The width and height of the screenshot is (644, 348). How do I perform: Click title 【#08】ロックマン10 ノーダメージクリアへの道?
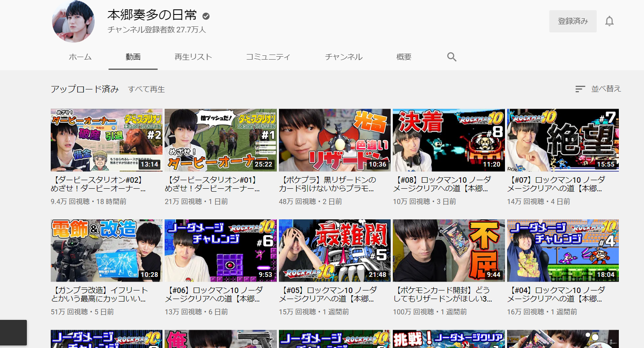[x=442, y=184]
